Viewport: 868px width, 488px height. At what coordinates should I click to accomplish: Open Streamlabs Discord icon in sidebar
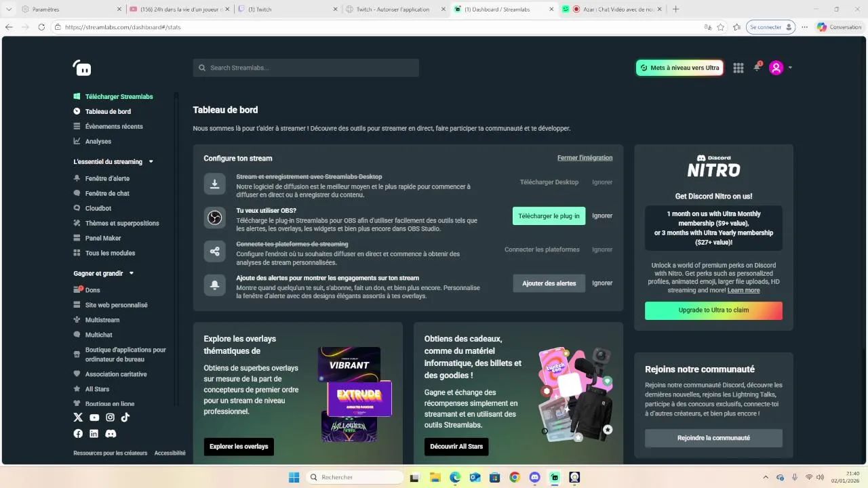click(111, 433)
